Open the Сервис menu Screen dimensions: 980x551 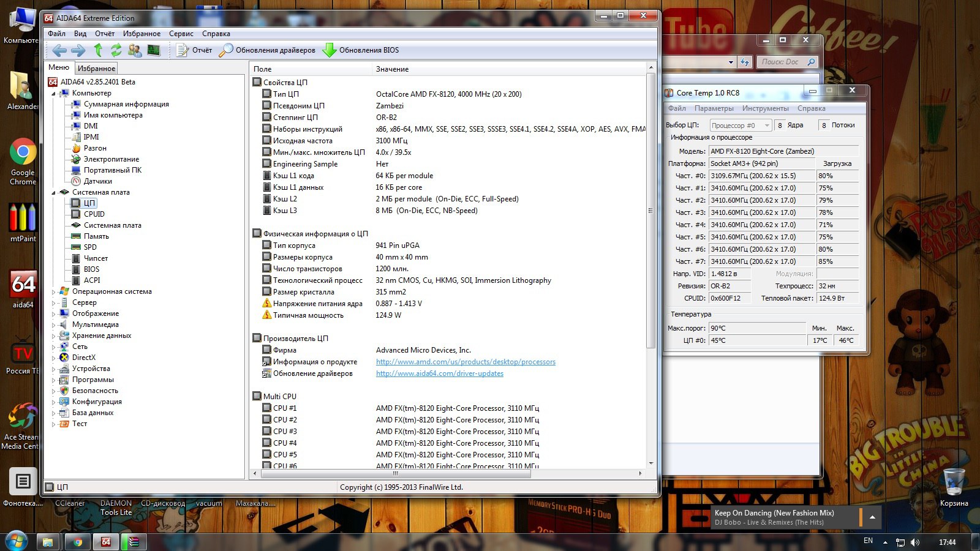(x=181, y=34)
